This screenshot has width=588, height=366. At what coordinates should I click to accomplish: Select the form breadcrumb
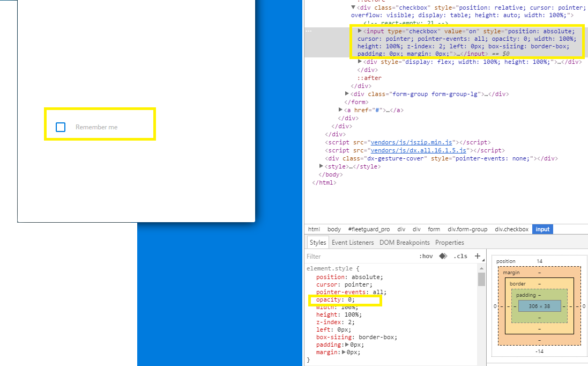point(434,229)
